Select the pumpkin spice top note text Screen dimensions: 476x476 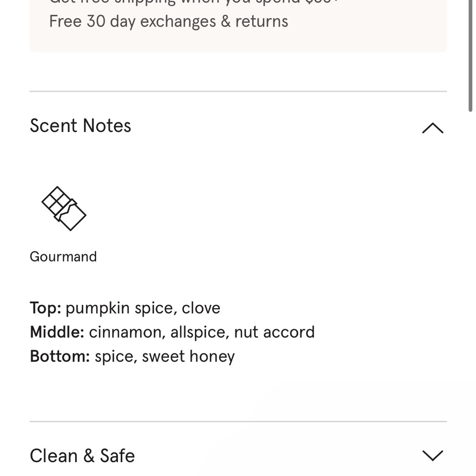(x=125, y=307)
